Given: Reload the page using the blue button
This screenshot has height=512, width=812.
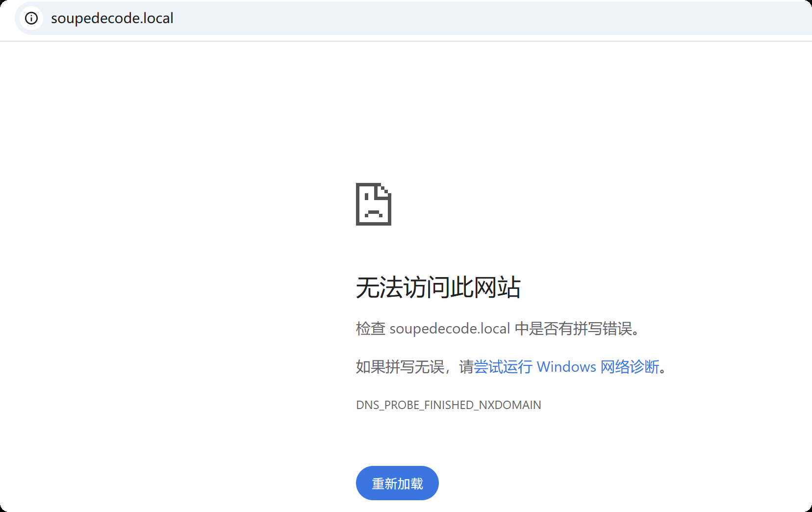Looking at the screenshot, I should click(x=397, y=483).
